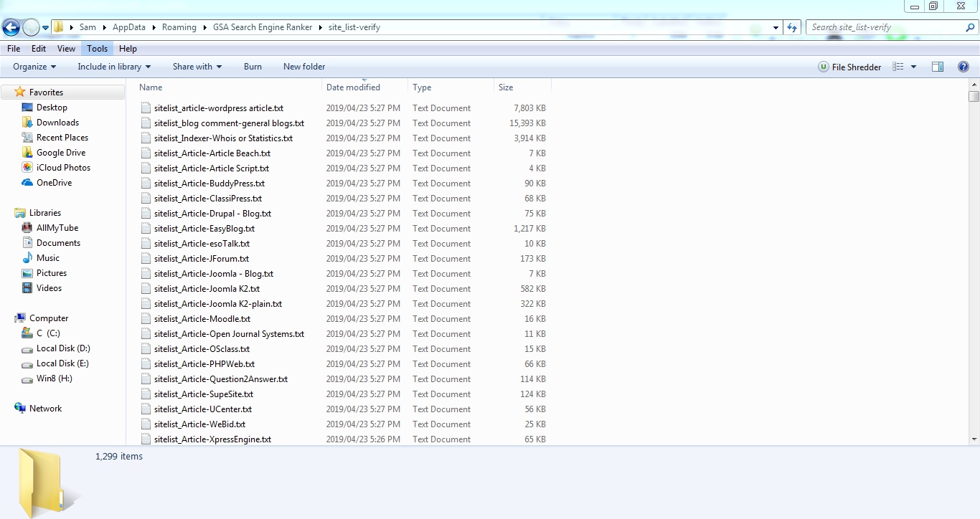Open the Tools menu
The height and width of the screenshot is (519, 980).
point(97,49)
